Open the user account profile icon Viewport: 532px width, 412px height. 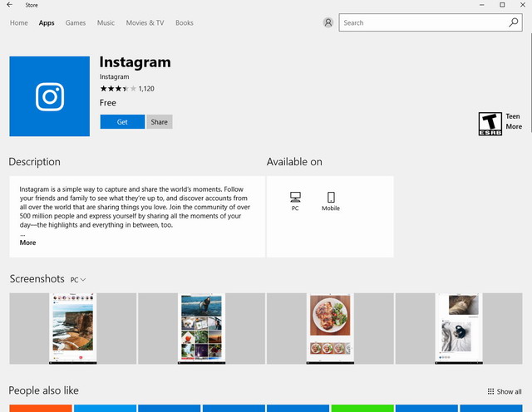tap(328, 23)
